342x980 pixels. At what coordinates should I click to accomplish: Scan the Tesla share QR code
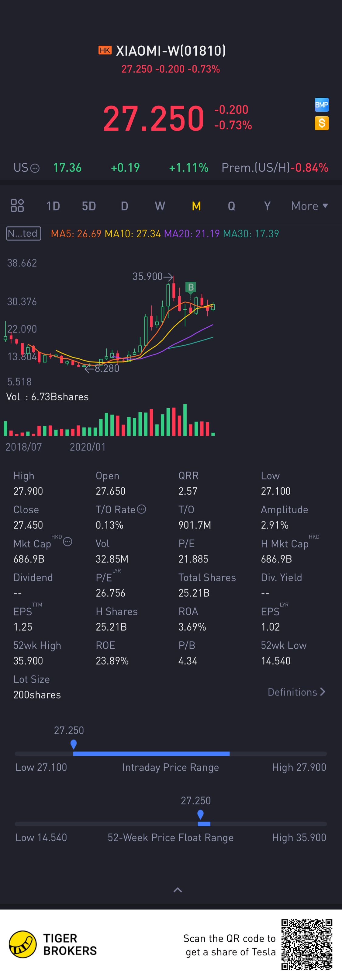[x=307, y=944]
